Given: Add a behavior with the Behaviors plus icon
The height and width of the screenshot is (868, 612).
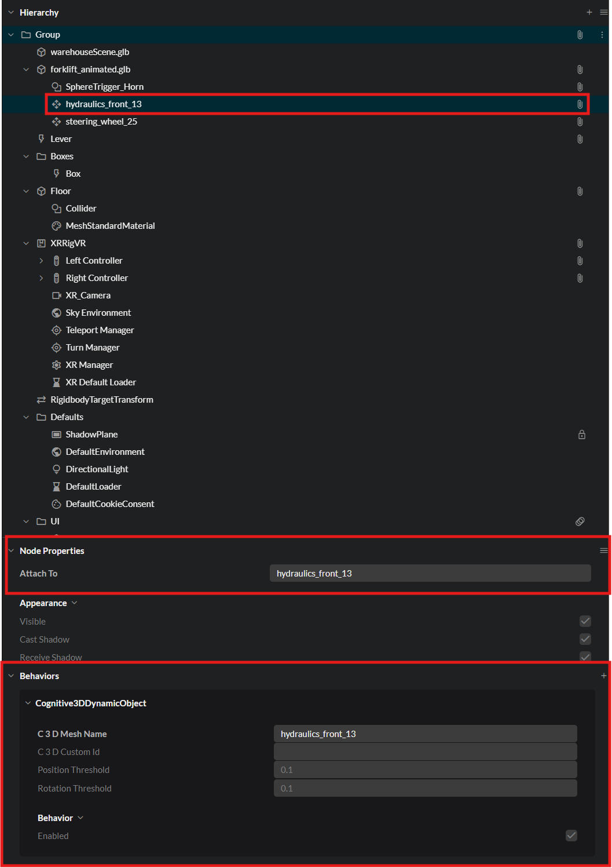Looking at the screenshot, I should tap(604, 676).
